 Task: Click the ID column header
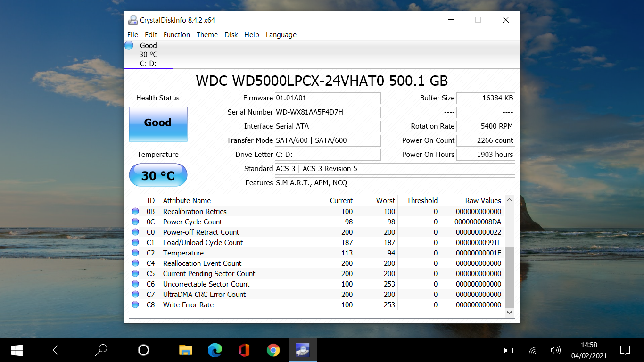click(x=150, y=201)
